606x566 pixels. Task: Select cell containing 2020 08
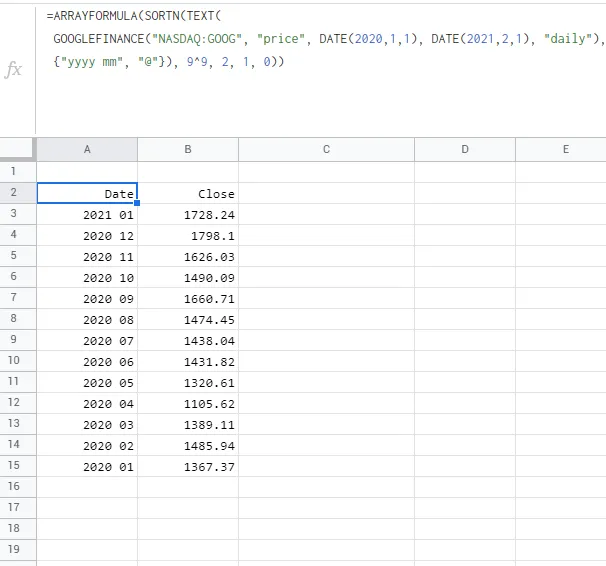click(x=87, y=319)
